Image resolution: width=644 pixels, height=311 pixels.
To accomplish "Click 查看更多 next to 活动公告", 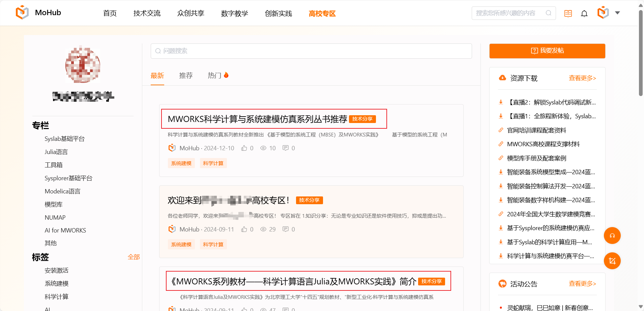I will 583,284.
